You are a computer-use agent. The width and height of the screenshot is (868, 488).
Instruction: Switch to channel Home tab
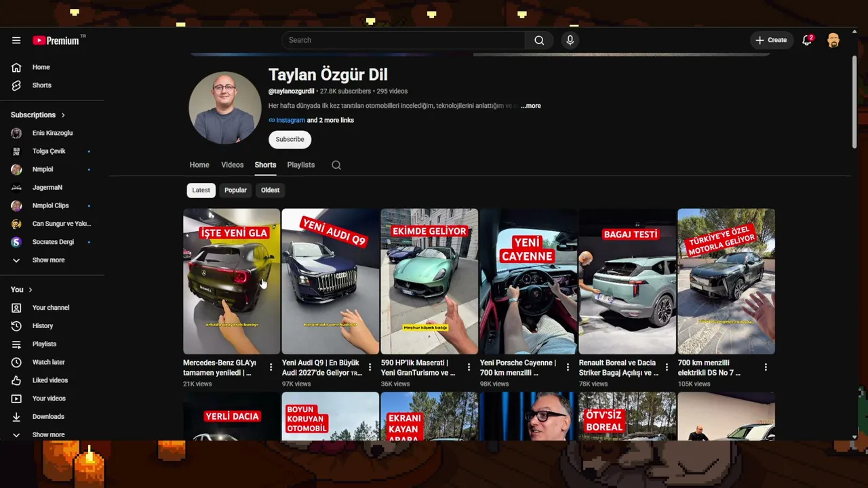199,165
